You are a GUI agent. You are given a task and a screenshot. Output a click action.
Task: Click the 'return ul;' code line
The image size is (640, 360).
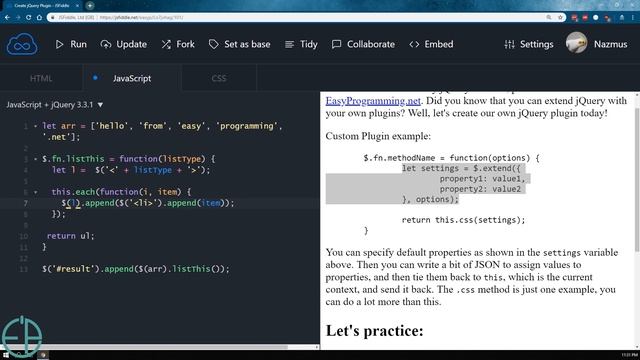[x=70, y=236]
